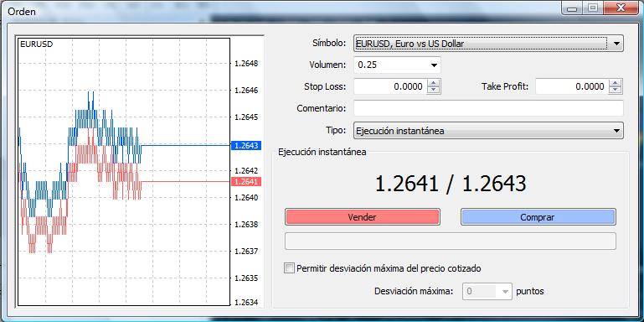Maximize the Orden window

593,8
